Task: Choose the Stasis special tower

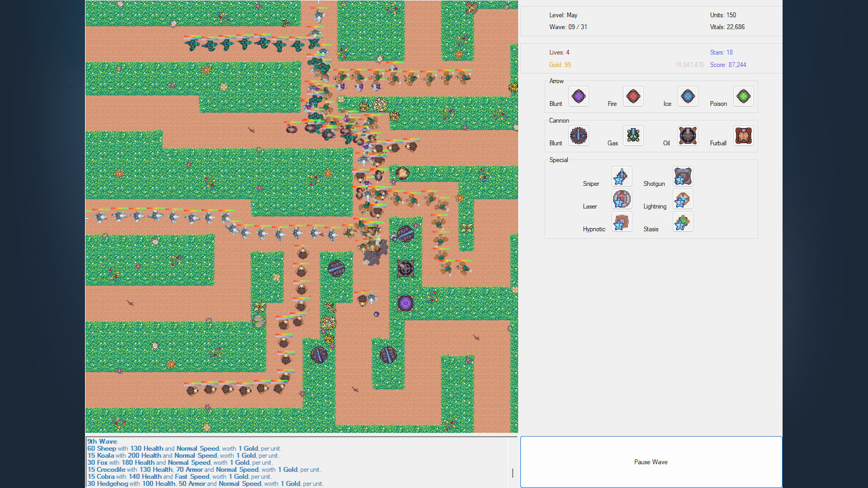Action: coord(683,222)
